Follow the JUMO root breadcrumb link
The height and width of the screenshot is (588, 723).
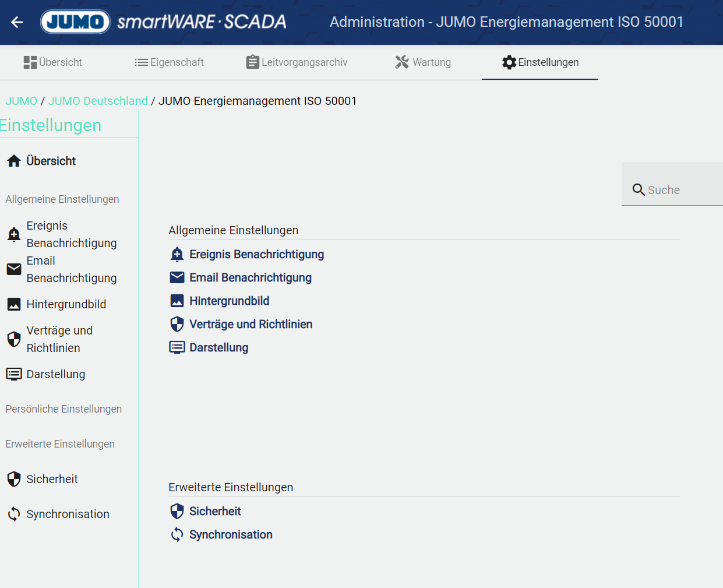pos(22,101)
